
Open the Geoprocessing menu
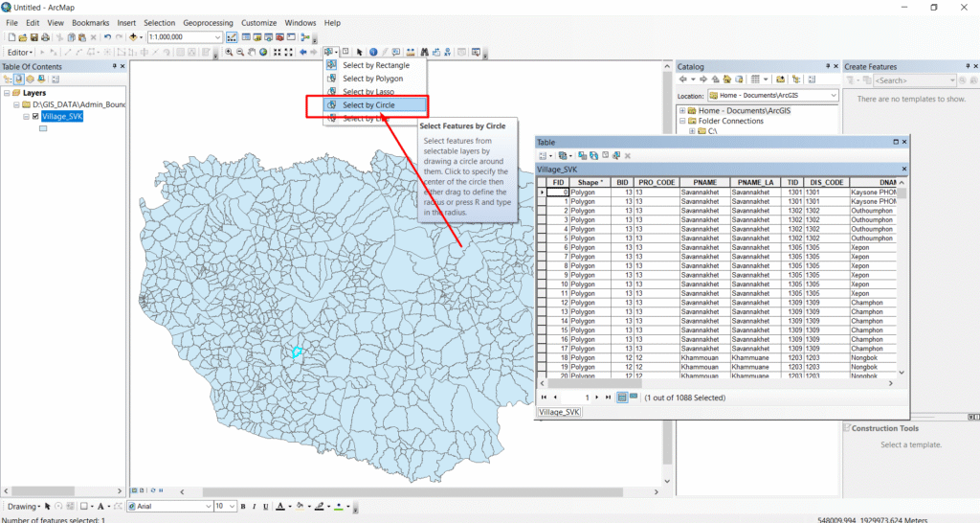pos(208,23)
